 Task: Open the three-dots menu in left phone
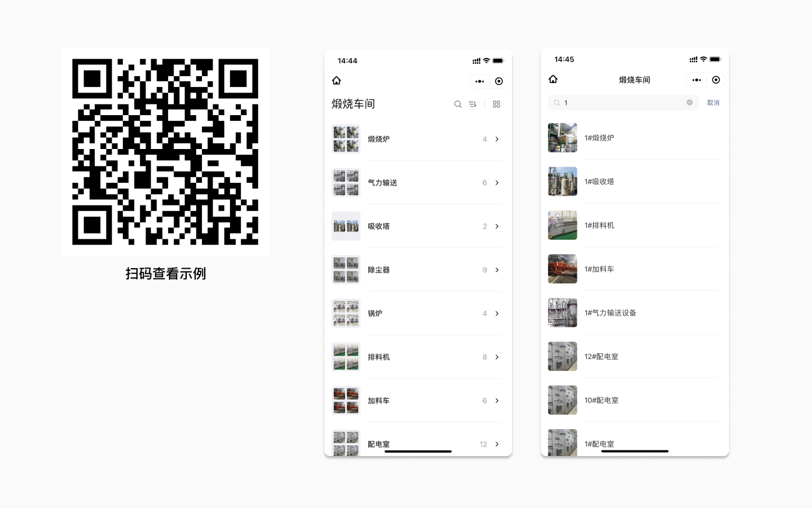click(480, 81)
